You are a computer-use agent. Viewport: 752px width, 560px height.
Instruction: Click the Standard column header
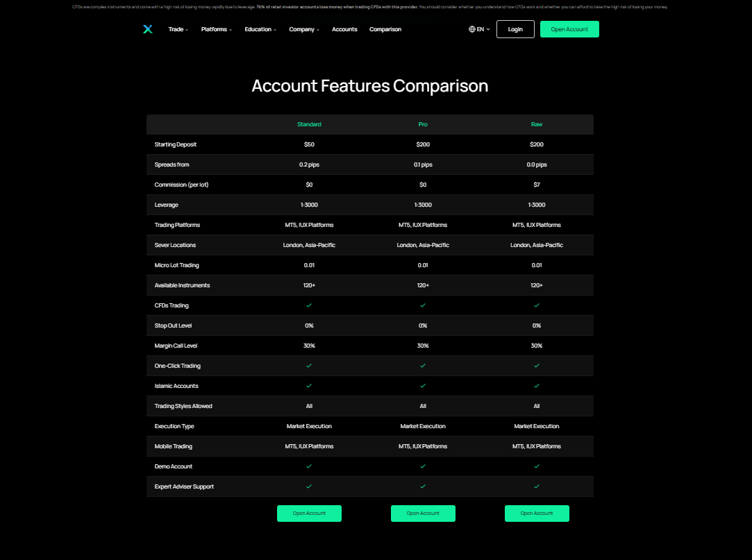(x=309, y=124)
